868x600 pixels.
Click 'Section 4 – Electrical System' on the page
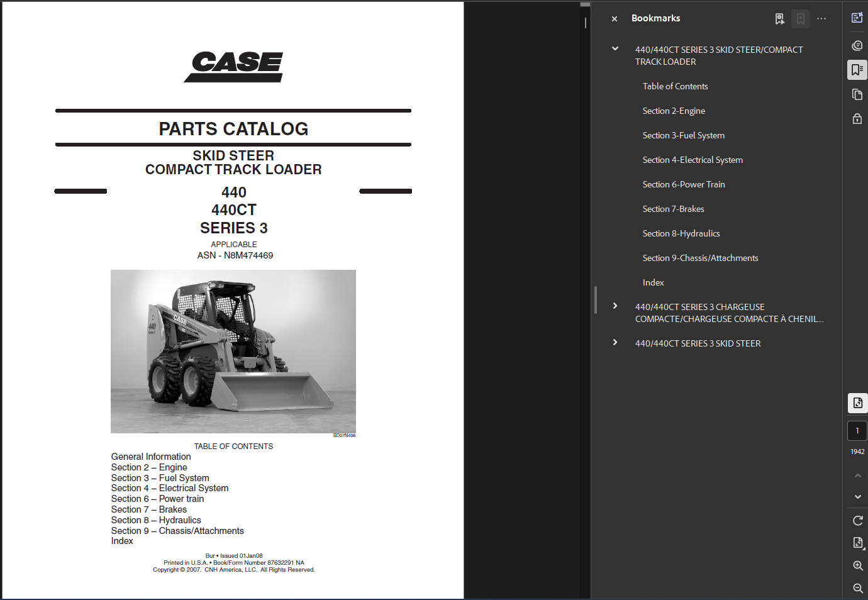point(170,488)
